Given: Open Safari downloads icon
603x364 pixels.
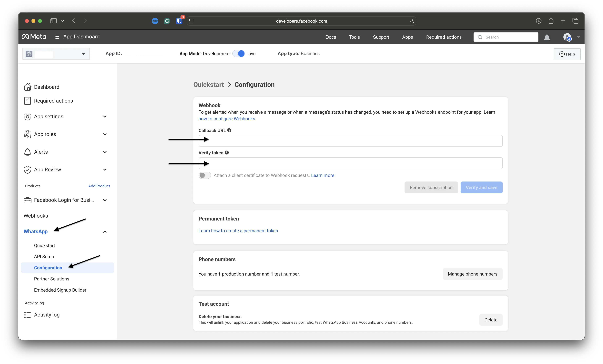Looking at the screenshot, I should tap(538, 21).
